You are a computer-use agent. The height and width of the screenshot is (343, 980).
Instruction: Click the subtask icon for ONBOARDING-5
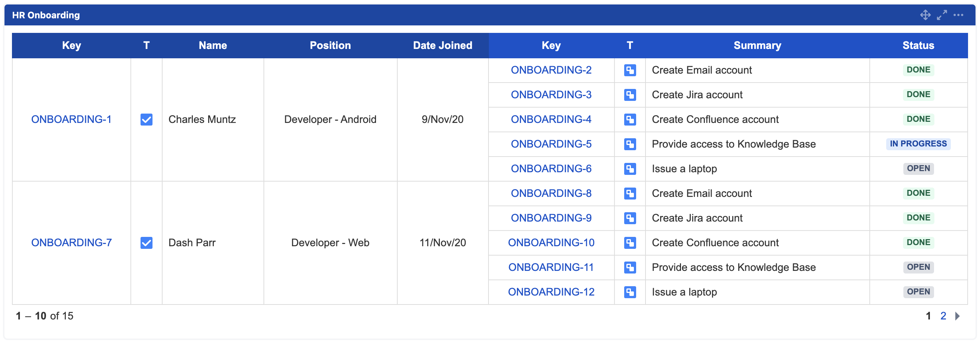(x=630, y=144)
